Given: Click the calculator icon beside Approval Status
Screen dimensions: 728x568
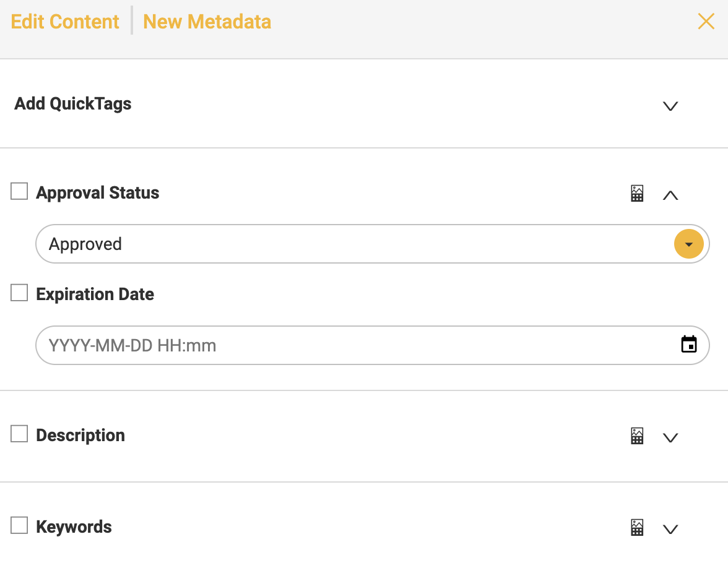Looking at the screenshot, I should click(637, 194).
